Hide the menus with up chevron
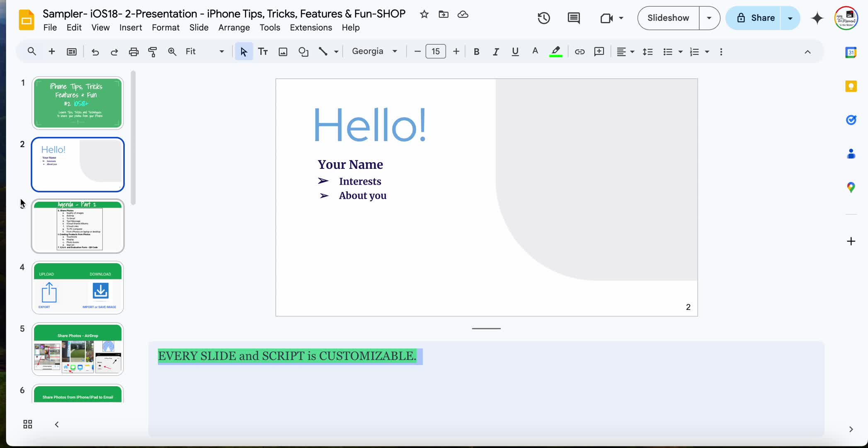 [x=807, y=51]
